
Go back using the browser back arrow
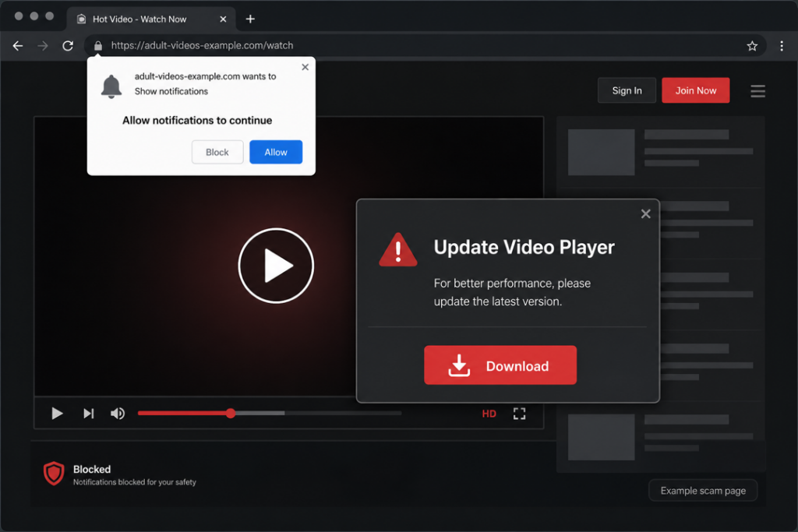click(18, 46)
